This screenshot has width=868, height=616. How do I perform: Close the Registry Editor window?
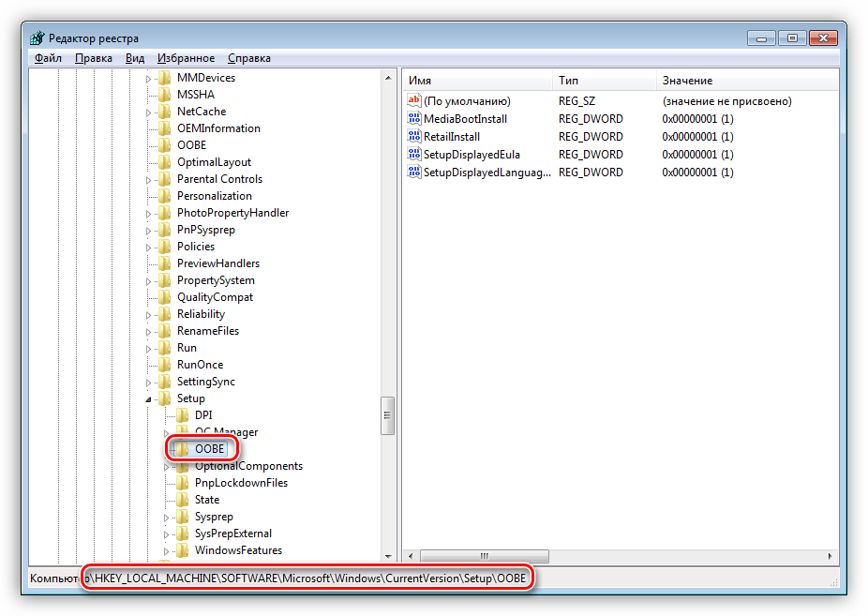tap(823, 38)
